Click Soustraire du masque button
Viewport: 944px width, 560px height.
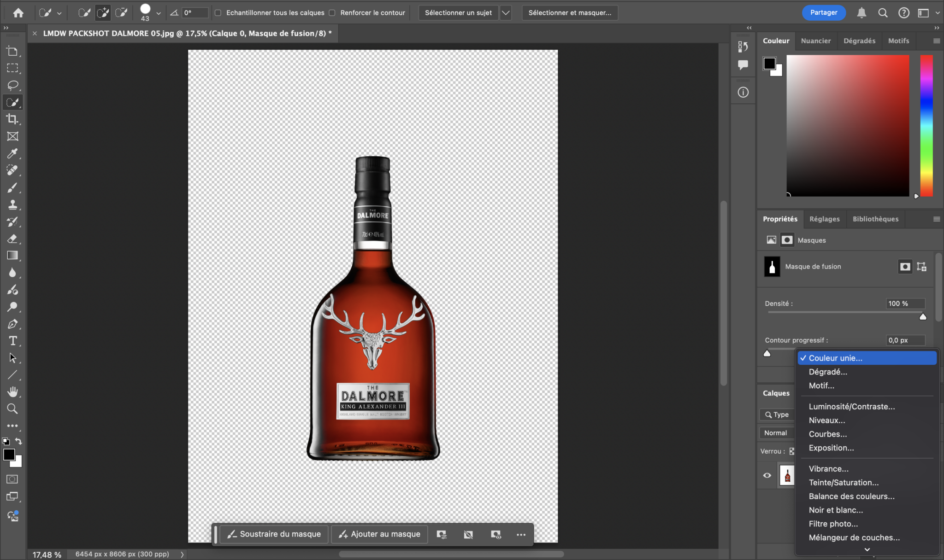274,534
